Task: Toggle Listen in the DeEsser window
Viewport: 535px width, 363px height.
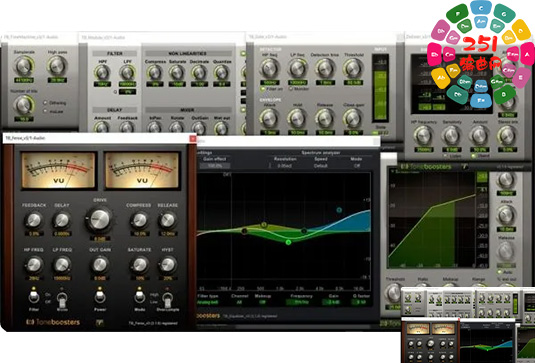Action: [x=445, y=156]
